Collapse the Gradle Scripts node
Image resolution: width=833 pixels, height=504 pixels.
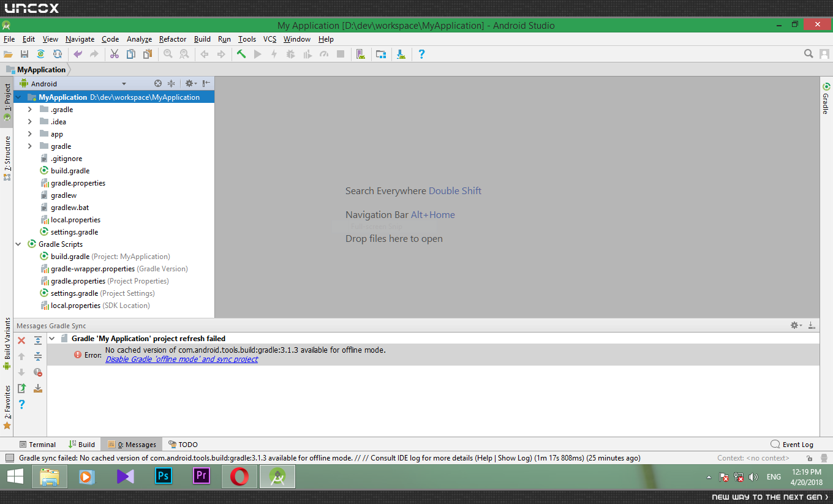click(18, 244)
